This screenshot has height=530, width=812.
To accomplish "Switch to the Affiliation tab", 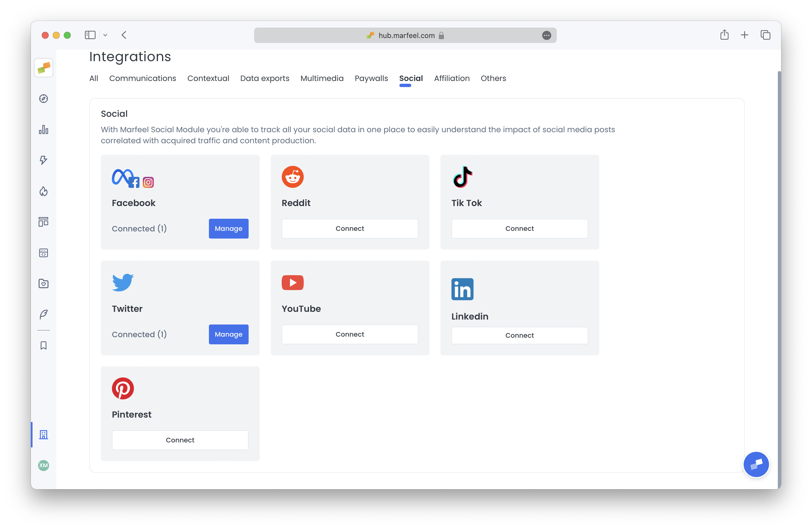I will pyautogui.click(x=452, y=78).
